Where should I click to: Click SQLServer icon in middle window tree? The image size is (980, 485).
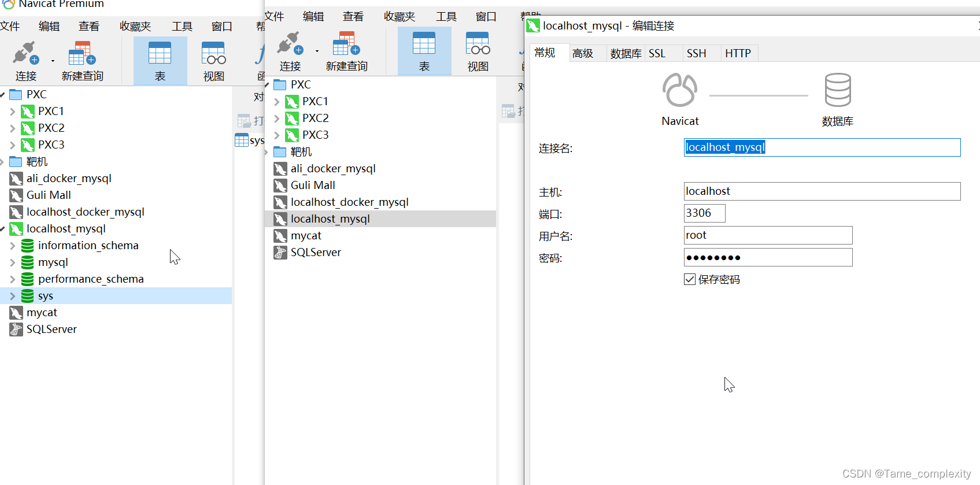pyautogui.click(x=280, y=253)
